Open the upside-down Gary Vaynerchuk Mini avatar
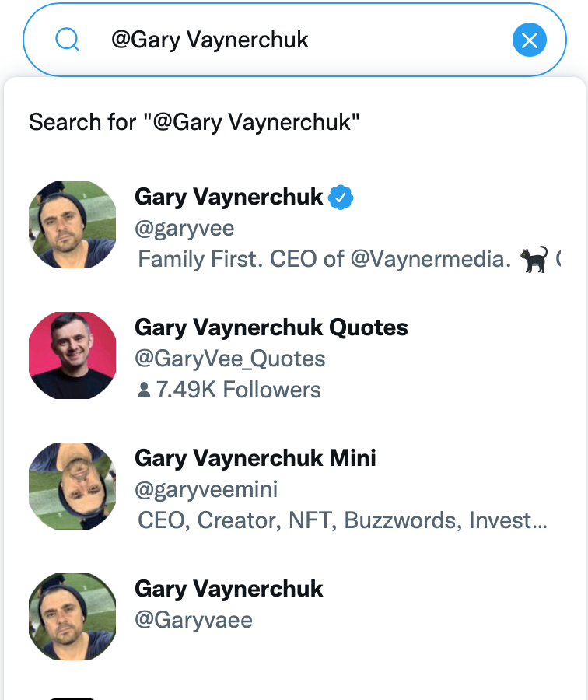The image size is (588, 700). pos(72,486)
